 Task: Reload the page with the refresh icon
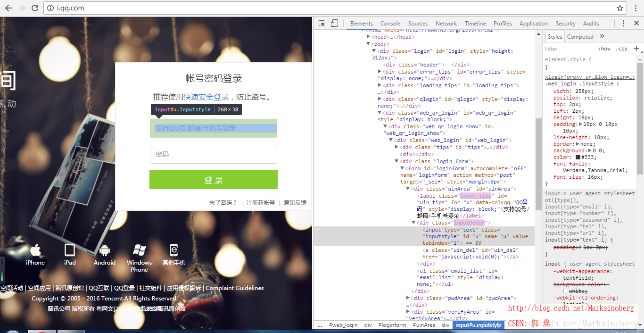tap(35, 8)
